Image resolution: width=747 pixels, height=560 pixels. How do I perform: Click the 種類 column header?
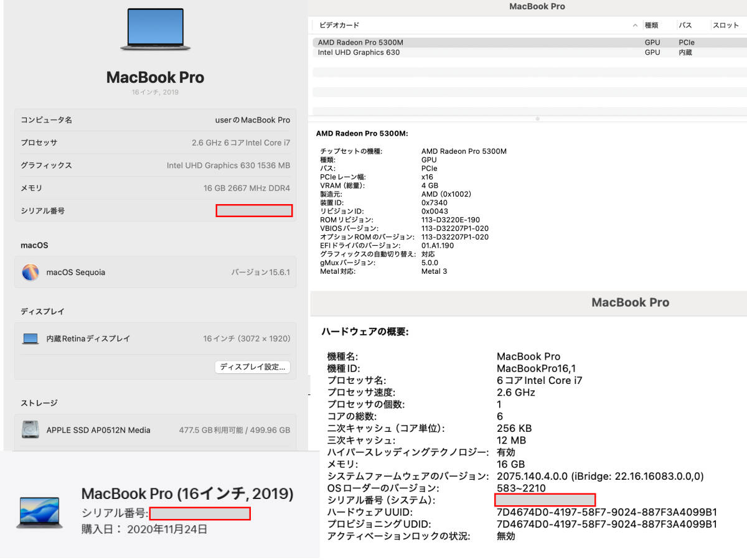click(x=652, y=26)
